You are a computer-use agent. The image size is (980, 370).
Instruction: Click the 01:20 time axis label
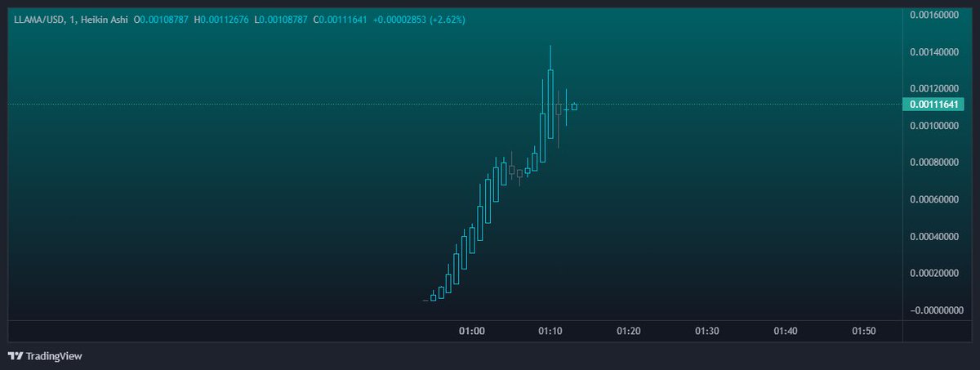(x=628, y=331)
